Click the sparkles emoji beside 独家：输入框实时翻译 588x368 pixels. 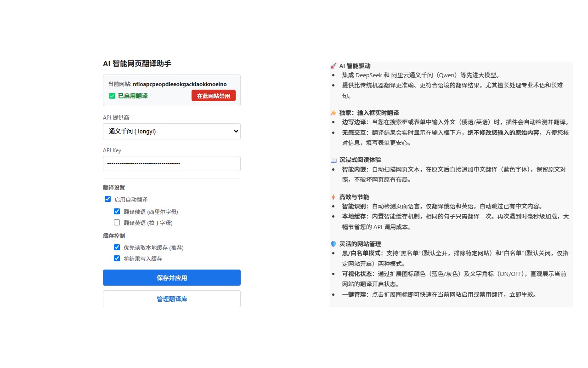tap(334, 113)
